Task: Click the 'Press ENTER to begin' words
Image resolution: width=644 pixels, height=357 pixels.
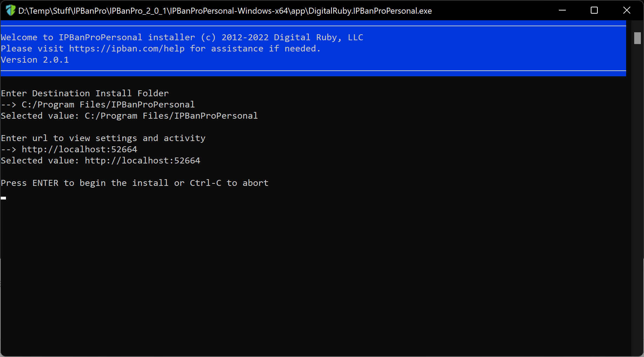Action: tap(53, 183)
